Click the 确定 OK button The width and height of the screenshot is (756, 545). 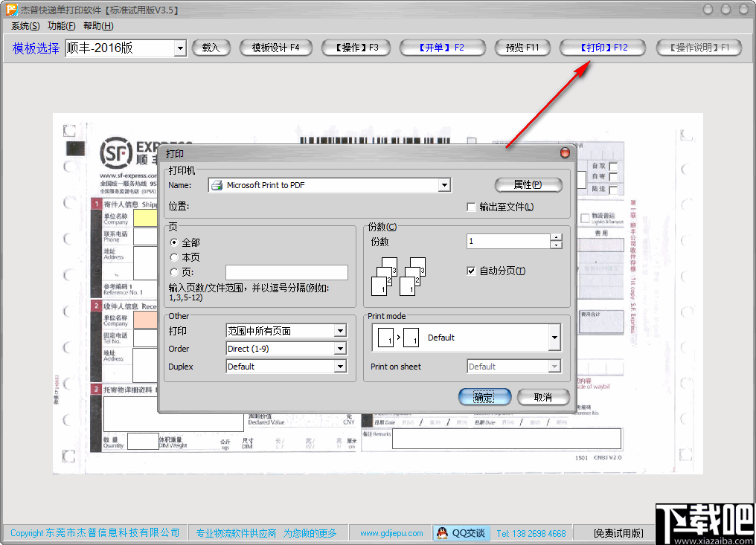click(484, 397)
